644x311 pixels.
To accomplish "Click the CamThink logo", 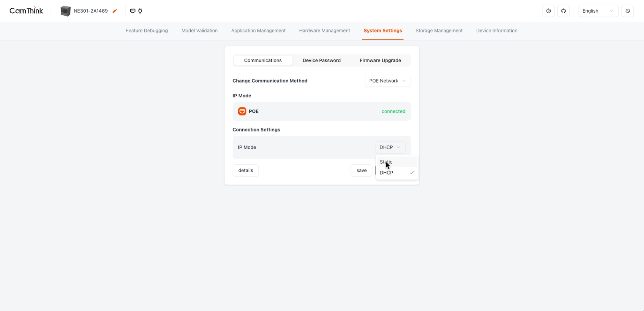I will tap(26, 11).
